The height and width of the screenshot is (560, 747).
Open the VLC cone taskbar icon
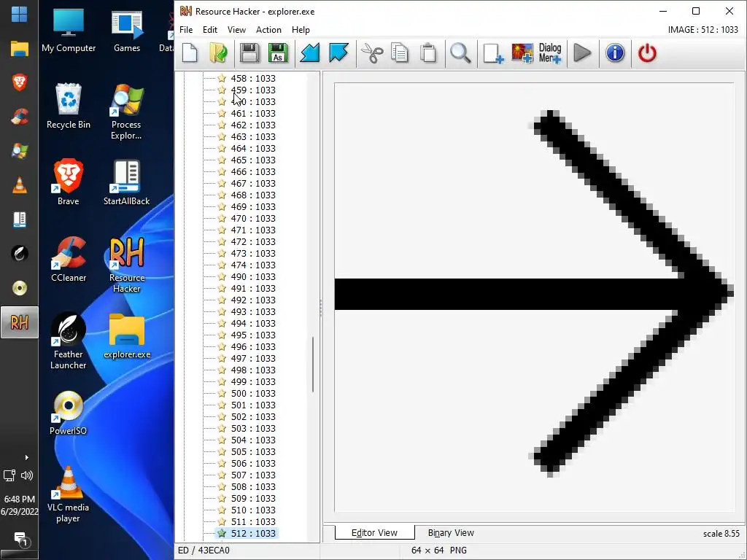point(20,185)
